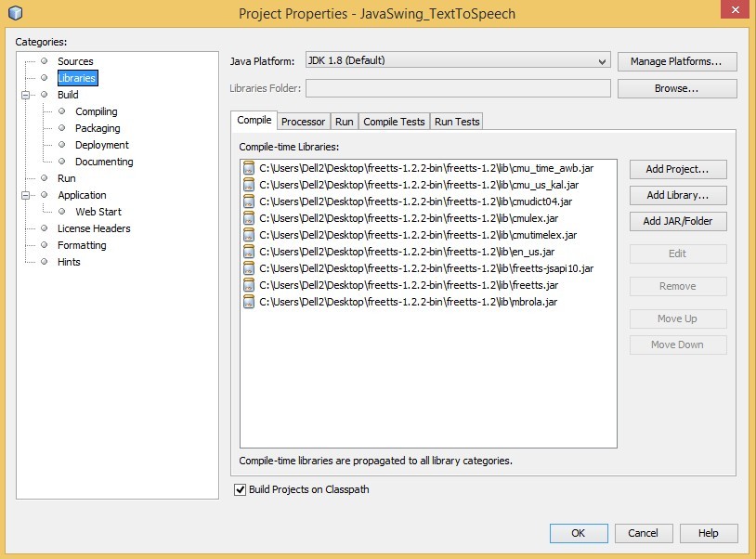Select the freetts.jar library entry
Viewport: 756px width, 559px height.
click(409, 285)
